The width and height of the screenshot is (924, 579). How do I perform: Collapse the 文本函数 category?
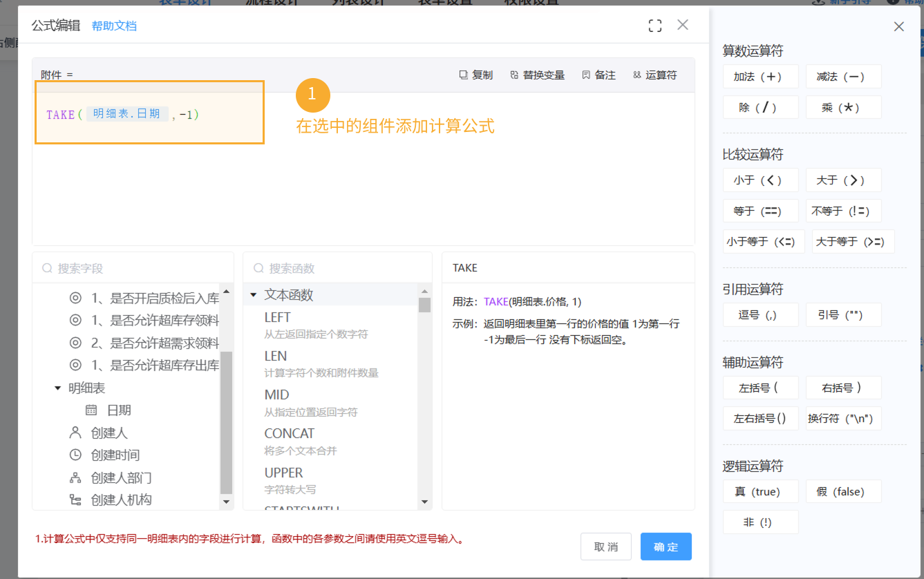(x=254, y=295)
